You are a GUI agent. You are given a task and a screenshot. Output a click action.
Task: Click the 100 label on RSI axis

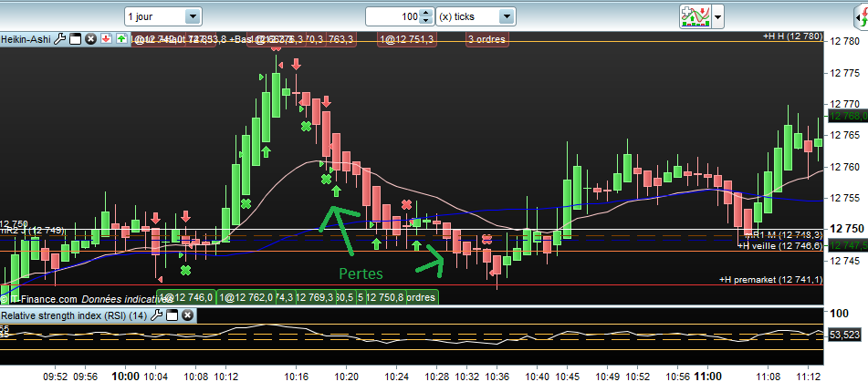click(839, 314)
